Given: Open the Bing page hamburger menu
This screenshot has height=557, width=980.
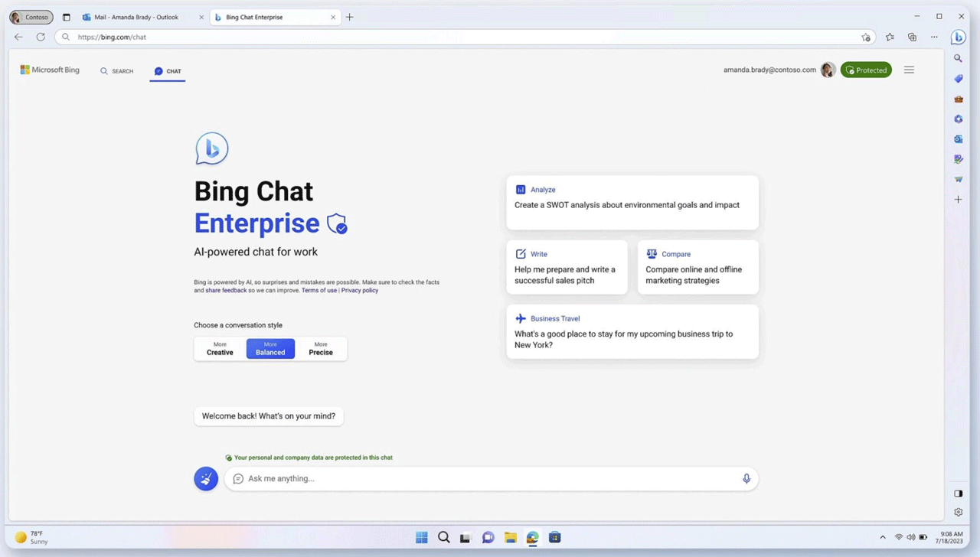Looking at the screenshot, I should tap(909, 70).
